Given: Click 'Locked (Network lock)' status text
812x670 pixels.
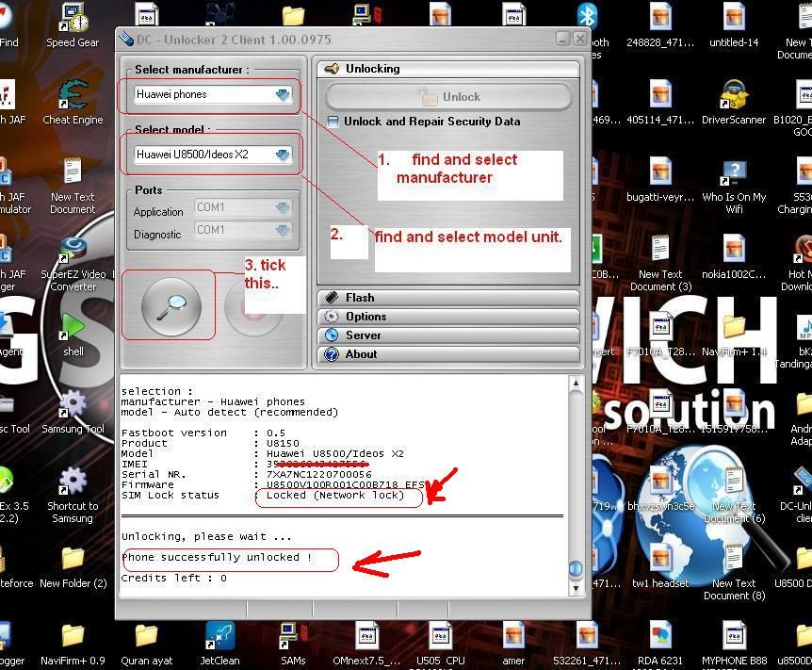Looking at the screenshot, I should [335, 496].
